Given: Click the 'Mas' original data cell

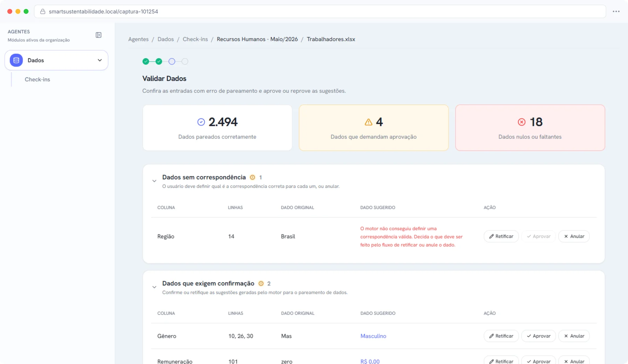Looking at the screenshot, I should coord(286,336).
